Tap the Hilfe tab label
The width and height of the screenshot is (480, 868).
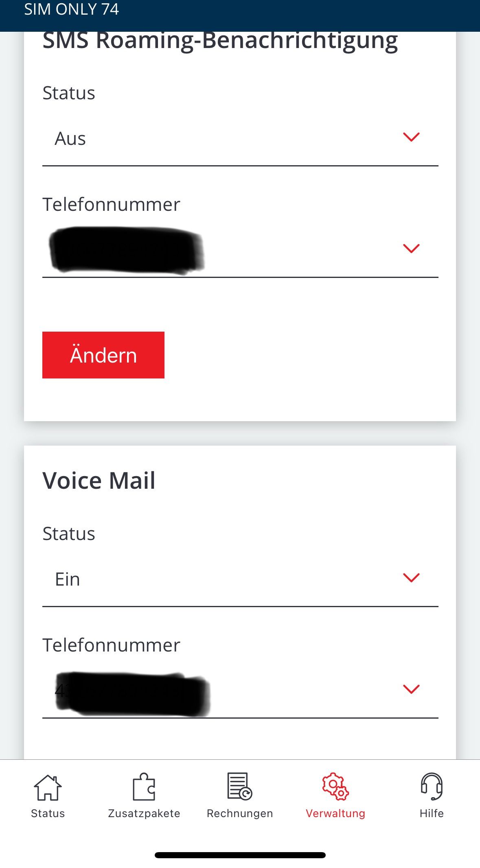click(432, 813)
